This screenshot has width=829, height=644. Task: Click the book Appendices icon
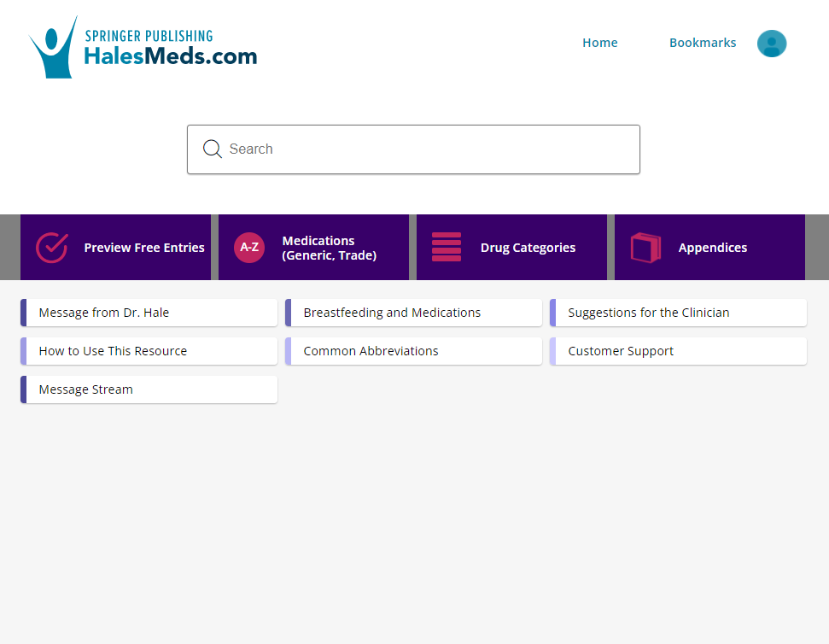point(645,248)
